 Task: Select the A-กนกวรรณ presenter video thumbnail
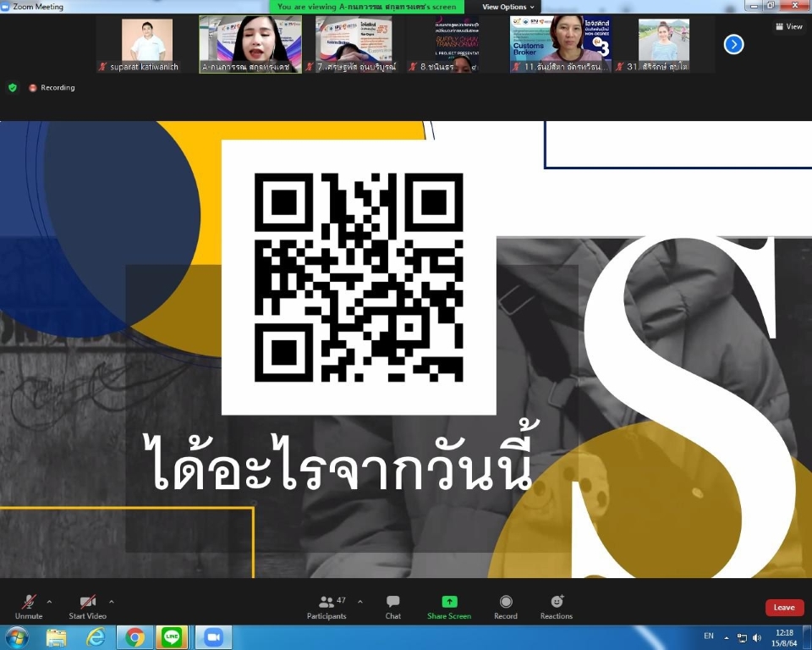[250, 44]
